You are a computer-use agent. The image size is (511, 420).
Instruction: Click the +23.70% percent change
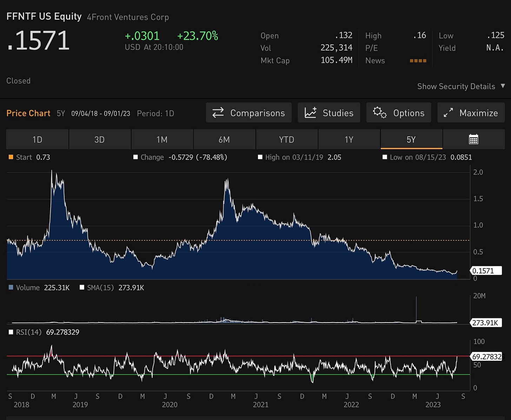pos(198,36)
